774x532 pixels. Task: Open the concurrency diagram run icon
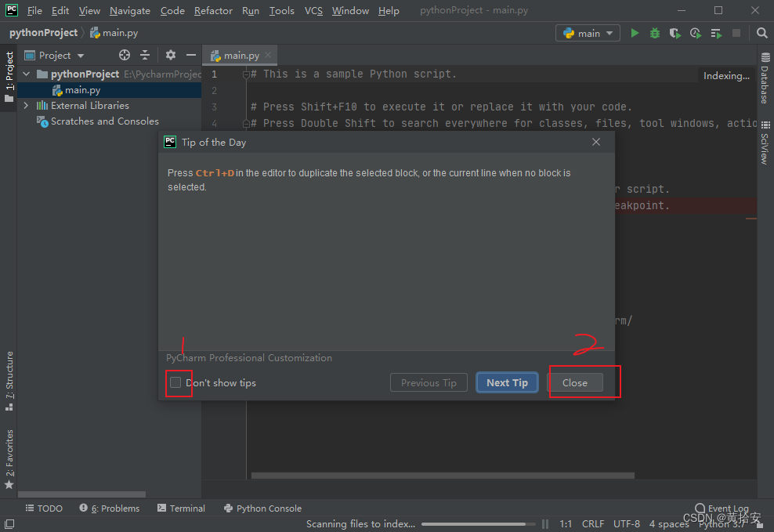point(716,33)
